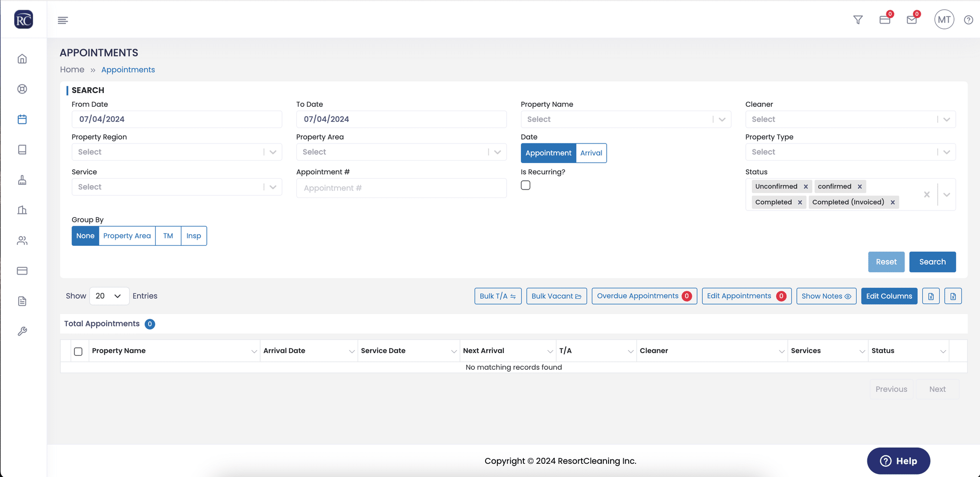Click the Search button
The image size is (980, 477).
932,262
